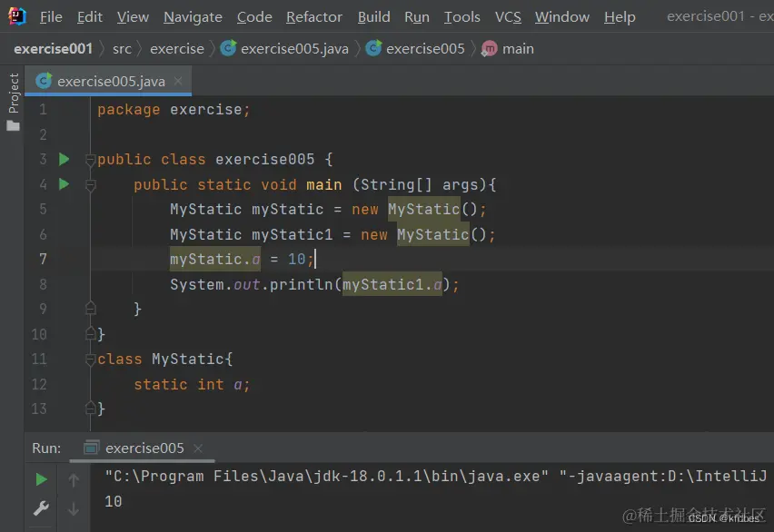Open the View menu
This screenshot has height=532, width=774.
(x=133, y=16)
